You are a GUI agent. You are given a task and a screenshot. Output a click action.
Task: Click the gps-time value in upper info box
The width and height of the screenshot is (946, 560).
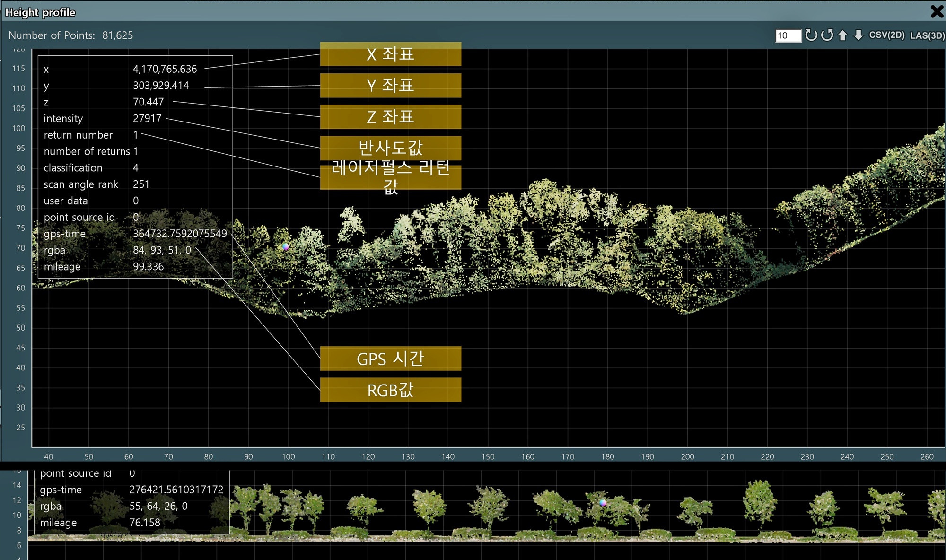180,234
